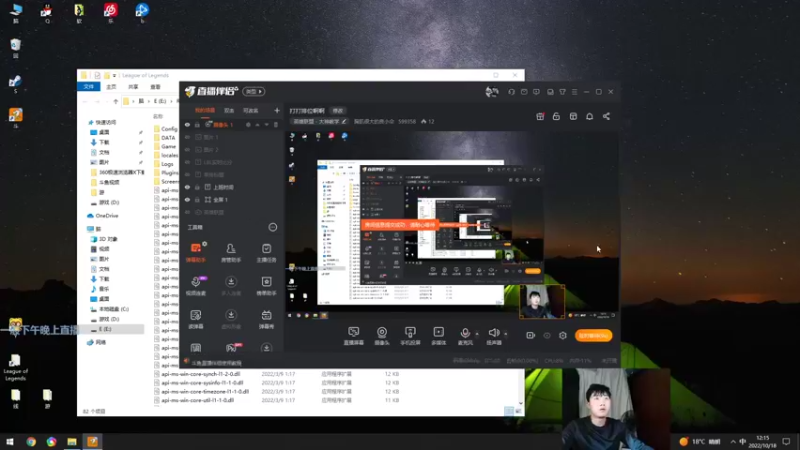800x450 pixels.
Task: Open the 查看 ribbon tab in File Explorer
Action: tap(155, 87)
